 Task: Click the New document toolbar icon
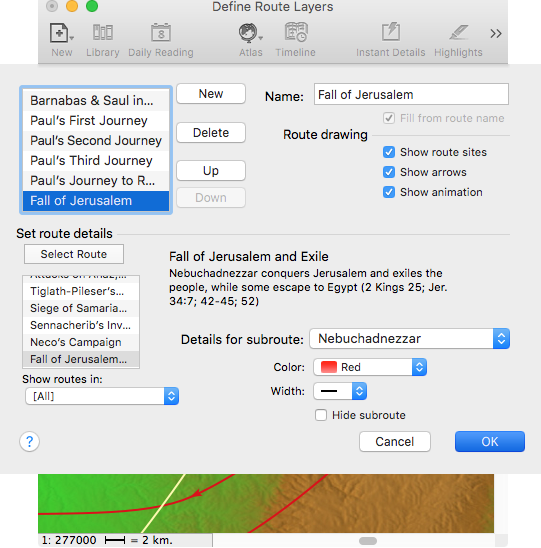click(60, 33)
